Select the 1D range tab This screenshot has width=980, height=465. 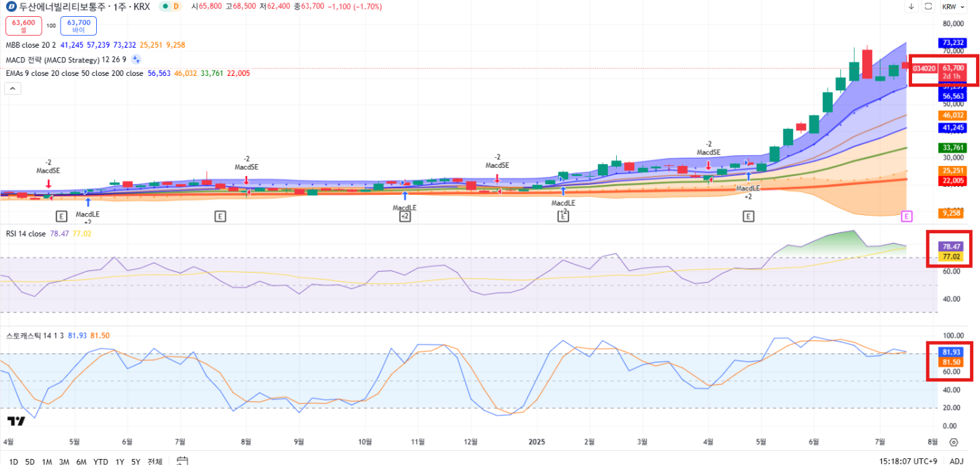point(13,462)
